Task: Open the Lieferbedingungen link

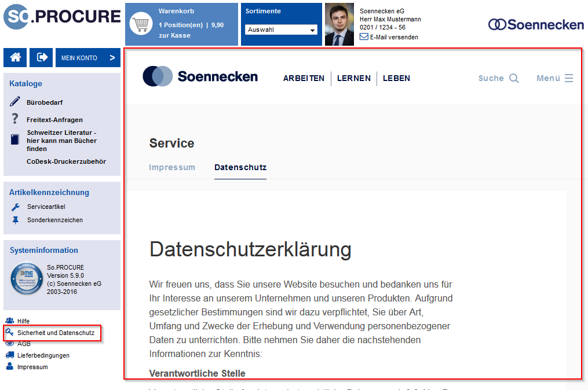Action: pos(43,355)
